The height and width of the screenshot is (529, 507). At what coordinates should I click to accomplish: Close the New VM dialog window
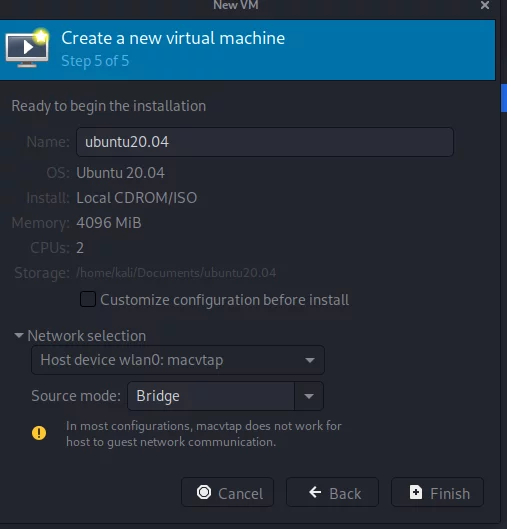coord(485,5)
